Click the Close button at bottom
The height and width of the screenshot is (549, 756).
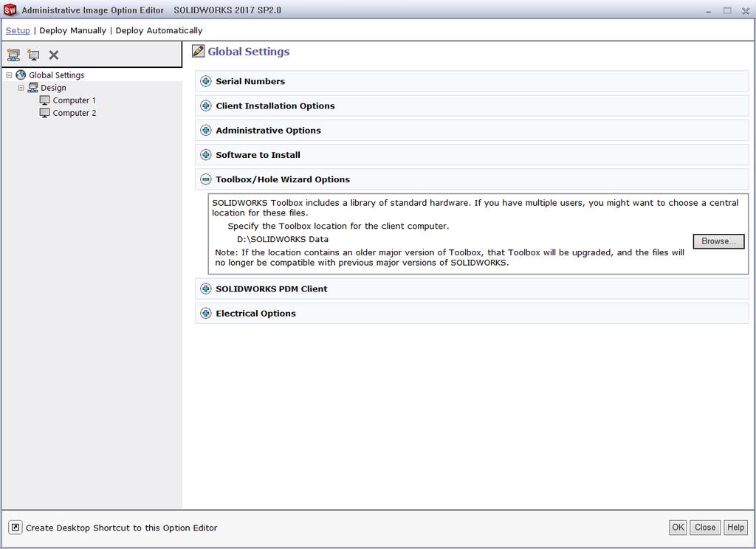tap(705, 528)
